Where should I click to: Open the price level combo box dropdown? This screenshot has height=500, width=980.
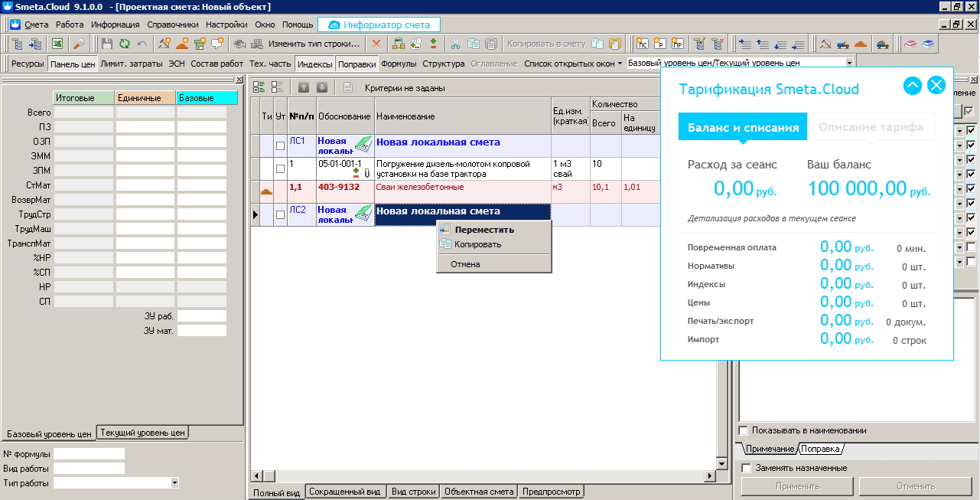[x=849, y=64]
